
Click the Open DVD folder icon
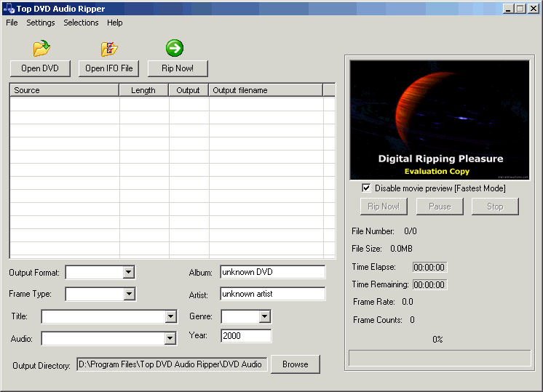click(41, 49)
